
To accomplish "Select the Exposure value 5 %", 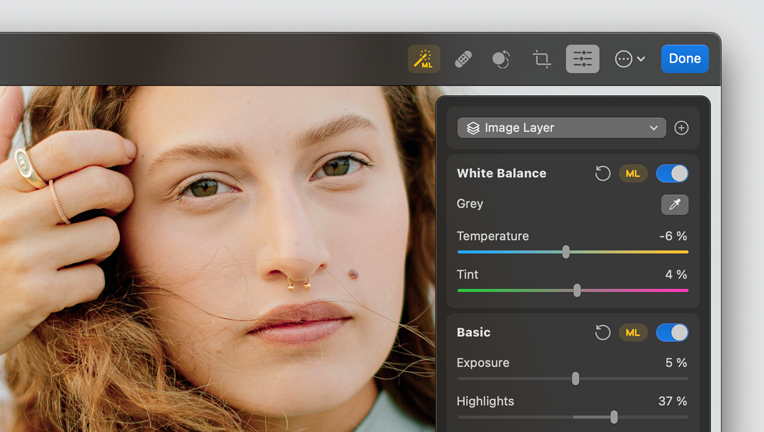I will 676,363.
